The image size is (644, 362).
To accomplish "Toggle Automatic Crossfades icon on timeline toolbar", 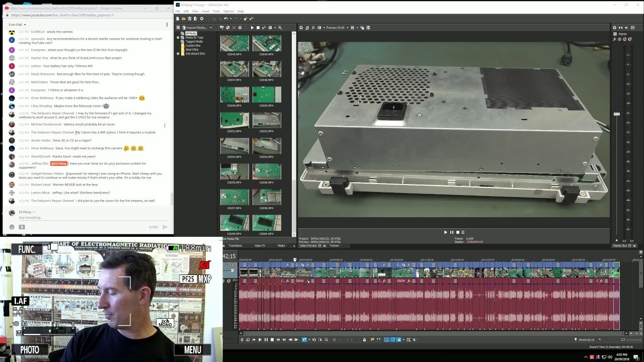I will pos(392,339).
